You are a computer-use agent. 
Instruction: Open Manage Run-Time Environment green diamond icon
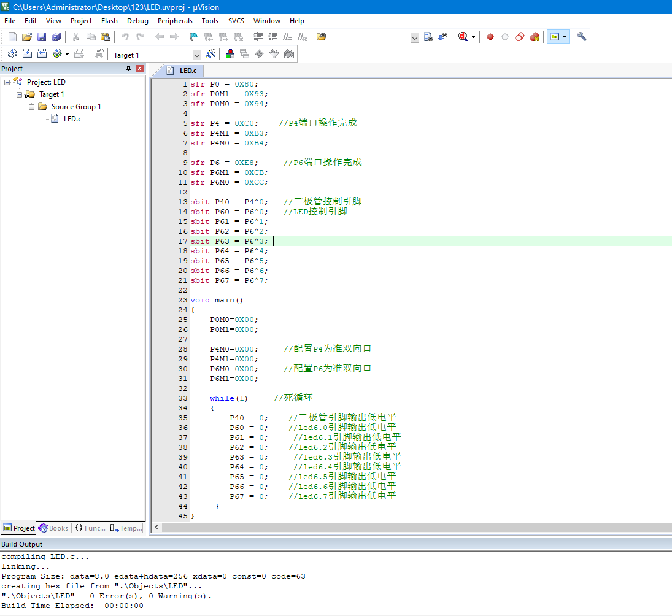point(259,54)
